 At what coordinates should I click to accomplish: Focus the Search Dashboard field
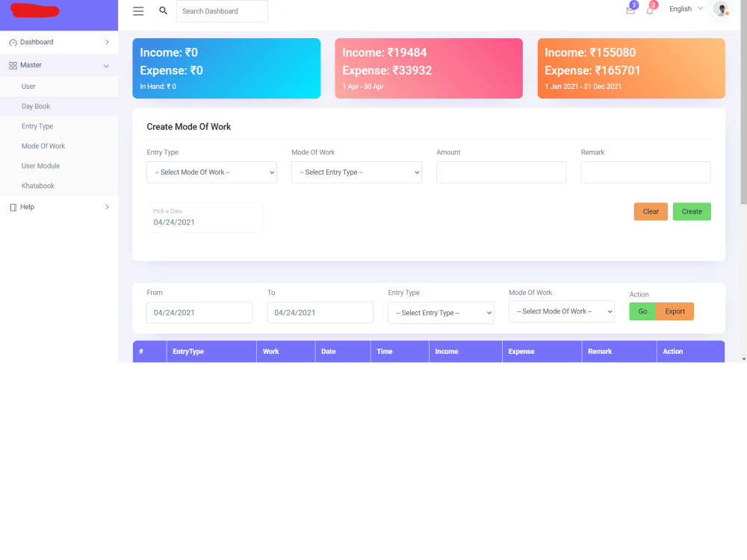[222, 11]
